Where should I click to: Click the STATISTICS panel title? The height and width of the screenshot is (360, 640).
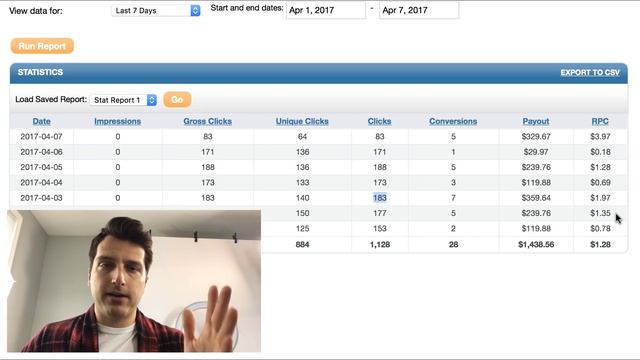tap(40, 72)
